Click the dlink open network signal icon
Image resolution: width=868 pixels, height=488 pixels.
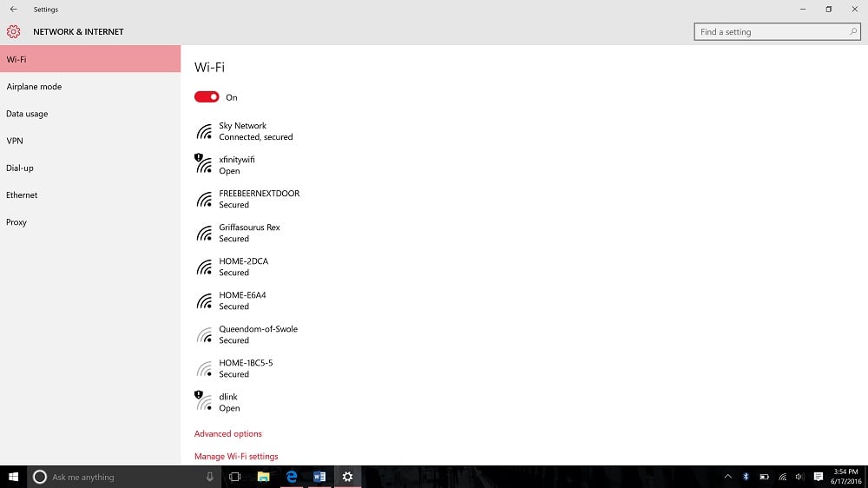pyautogui.click(x=204, y=401)
